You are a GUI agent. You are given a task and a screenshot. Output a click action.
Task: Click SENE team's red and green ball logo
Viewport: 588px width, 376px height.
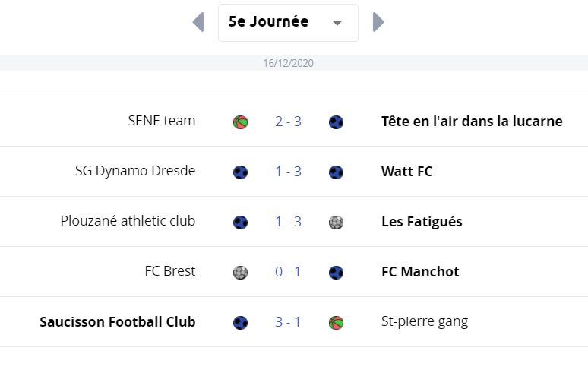click(x=240, y=122)
